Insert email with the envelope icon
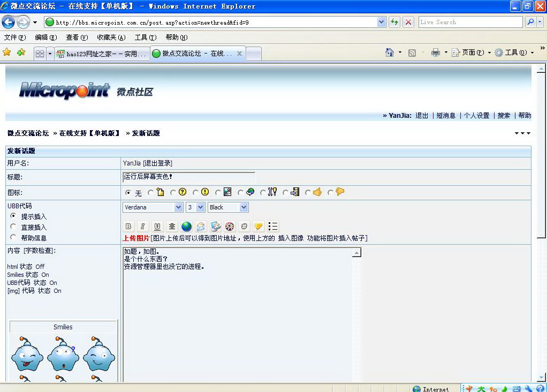The image size is (547, 392). tap(201, 227)
